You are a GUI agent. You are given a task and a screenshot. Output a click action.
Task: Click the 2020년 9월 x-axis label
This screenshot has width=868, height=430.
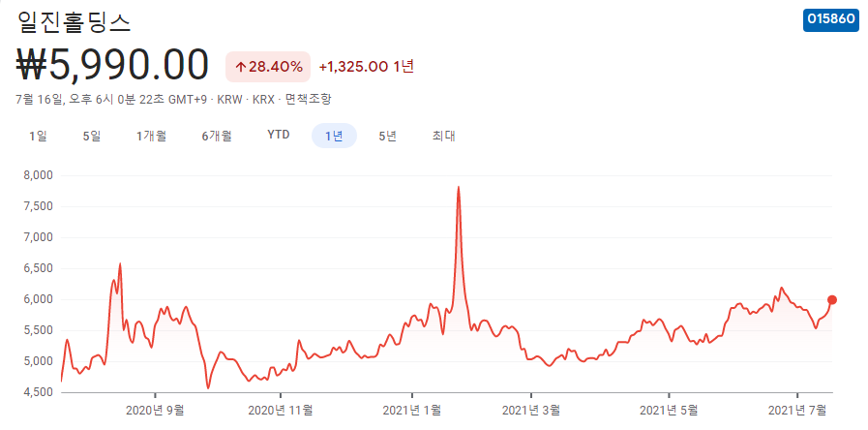[x=155, y=411]
